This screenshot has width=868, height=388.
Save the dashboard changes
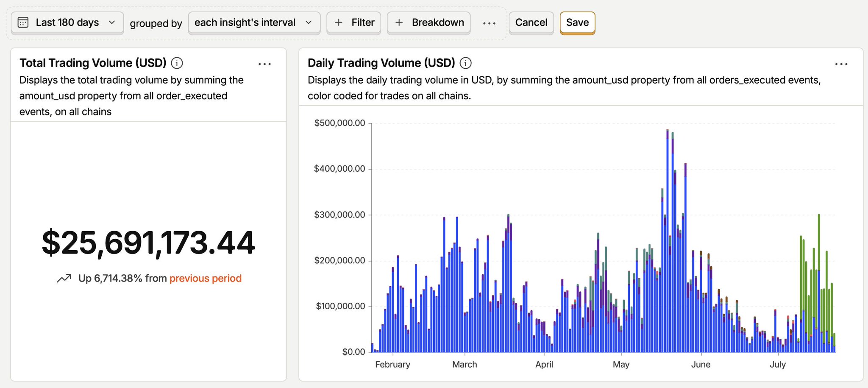click(x=578, y=22)
